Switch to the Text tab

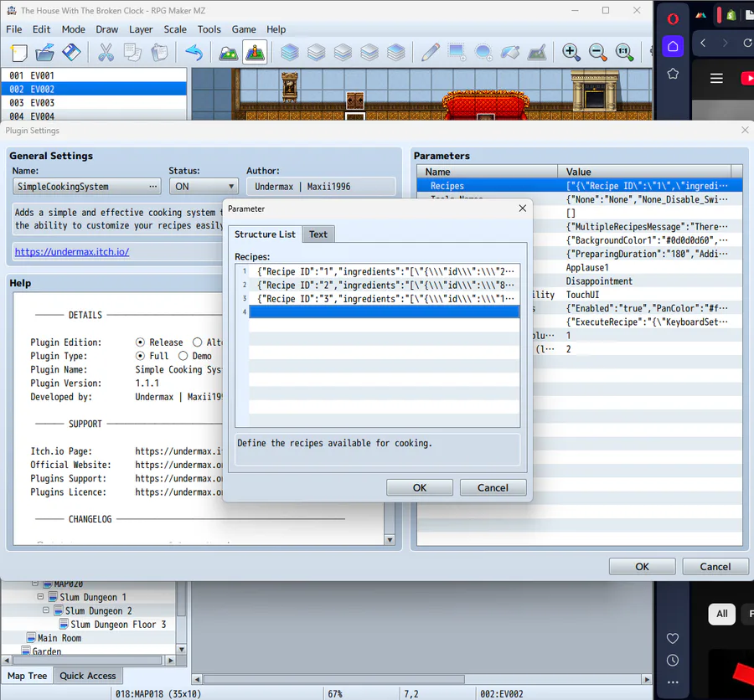(x=318, y=234)
